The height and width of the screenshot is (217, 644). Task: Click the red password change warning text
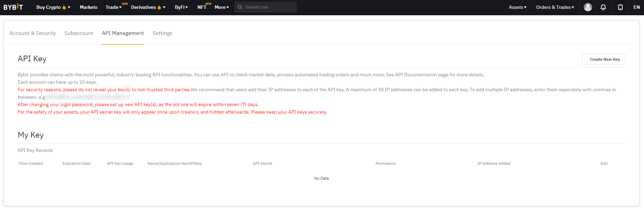(x=138, y=104)
